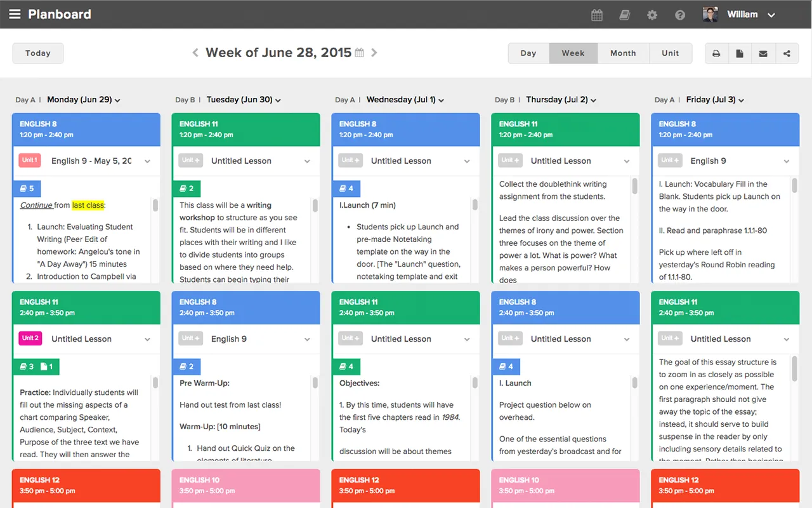Select Thursday English 10 3:50 pm header
Image resolution: width=812 pixels, height=508 pixels.
click(x=566, y=485)
